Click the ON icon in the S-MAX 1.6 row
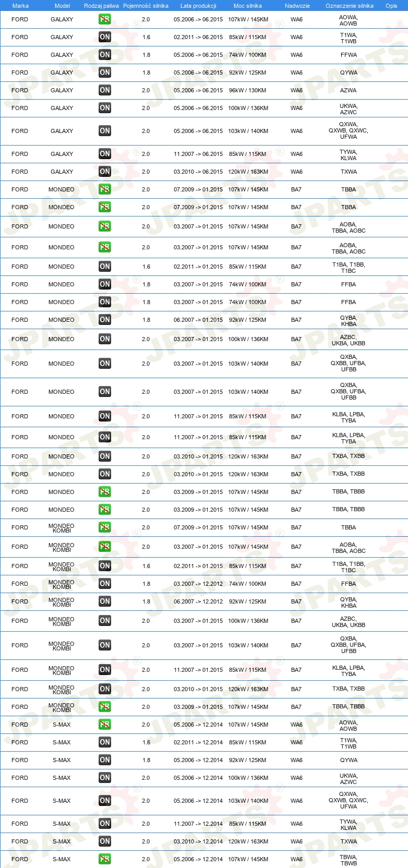The image size is (408, 868). pos(105,742)
